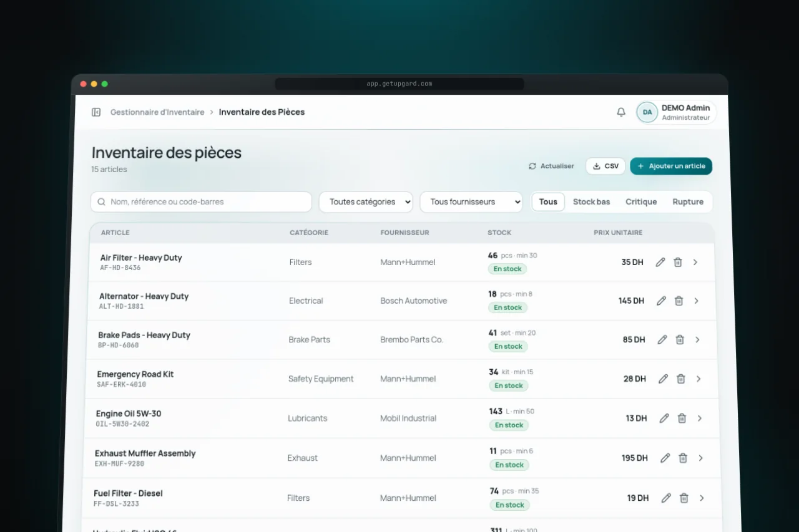Edit the Brake Pads - Heavy Duty row
Screen dimensions: 799x532
click(x=662, y=340)
